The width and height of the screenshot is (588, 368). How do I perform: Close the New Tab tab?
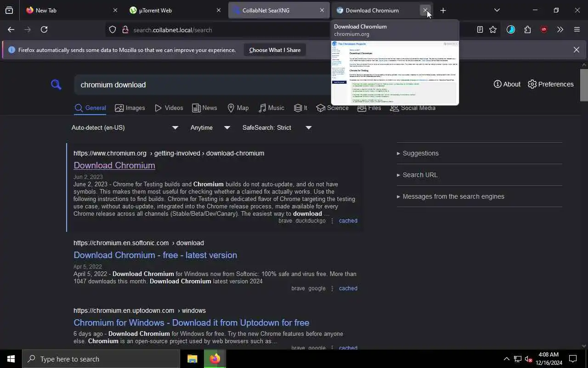pyautogui.click(x=115, y=10)
